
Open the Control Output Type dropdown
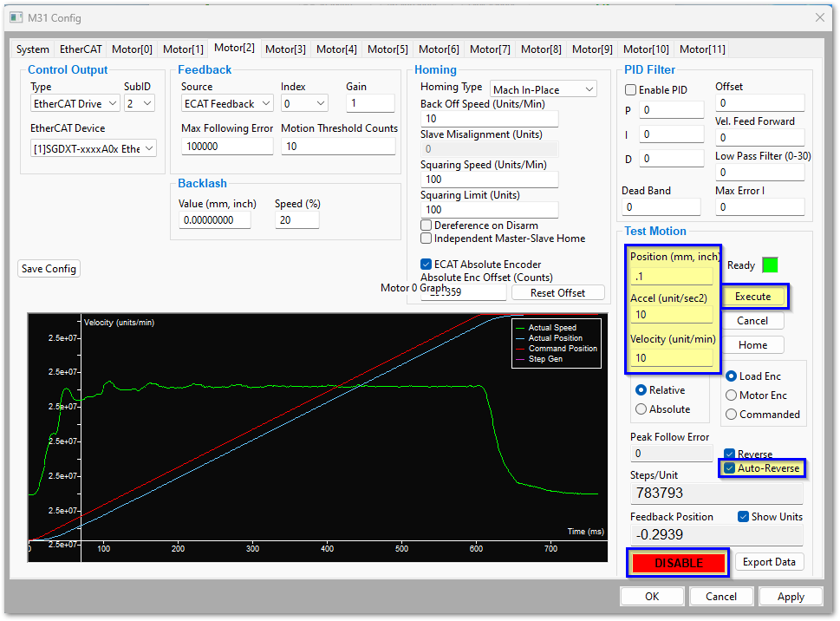coord(75,104)
